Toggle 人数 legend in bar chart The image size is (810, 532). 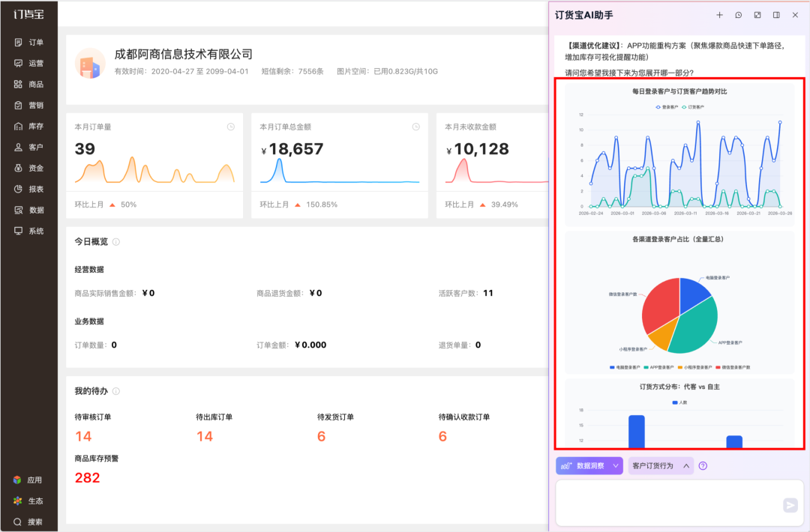[679, 402]
